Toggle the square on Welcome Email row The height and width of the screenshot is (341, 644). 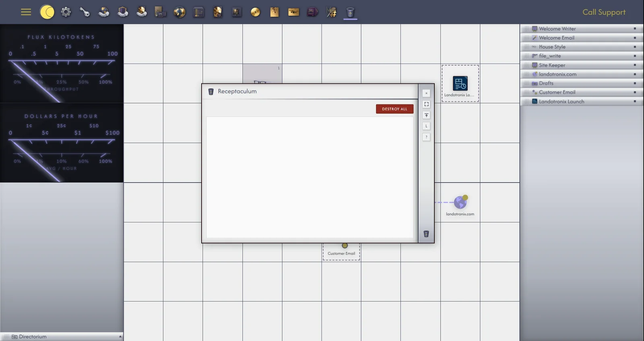[635, 38]
